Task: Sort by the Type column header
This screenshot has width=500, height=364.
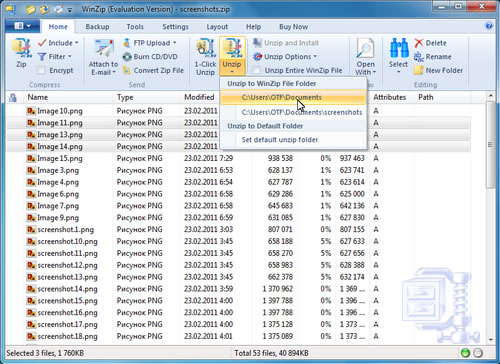Action: [125, 97]
